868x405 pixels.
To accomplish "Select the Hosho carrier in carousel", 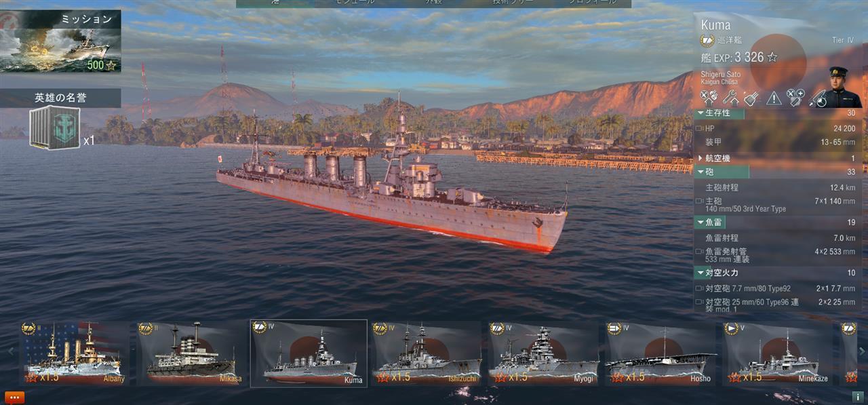I will click(660, 353).
